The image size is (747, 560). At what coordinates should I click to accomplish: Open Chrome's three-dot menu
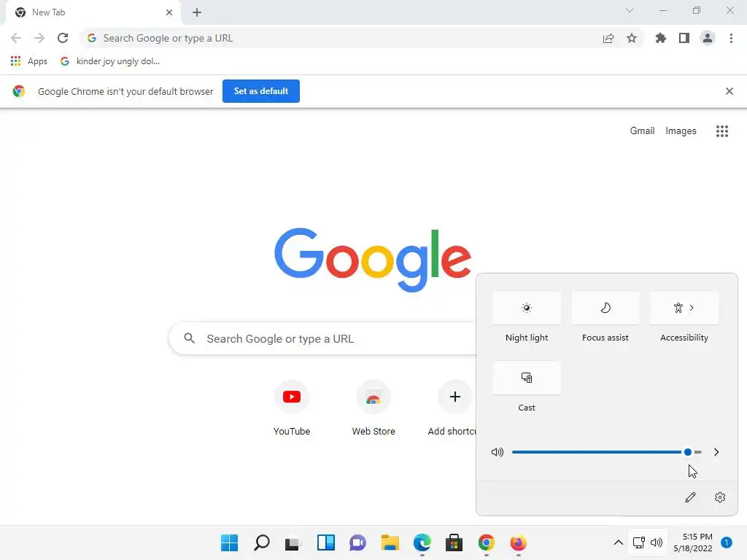coord(731,38)
